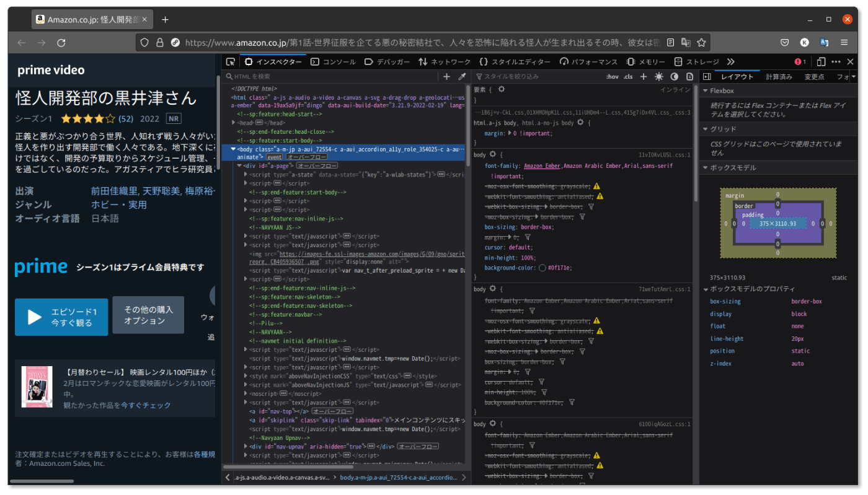
Task: Open the sidebar tabs overflow dropdown arrow
Action: 853,76
